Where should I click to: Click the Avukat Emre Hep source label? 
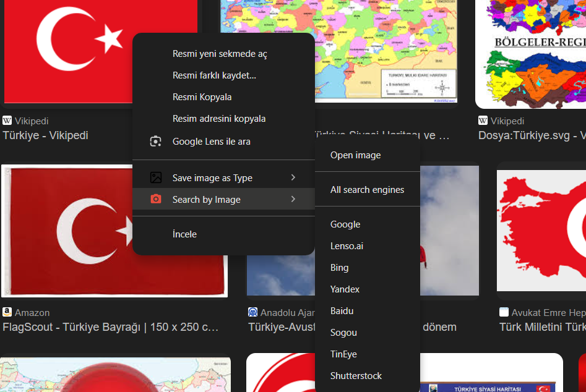549,312
